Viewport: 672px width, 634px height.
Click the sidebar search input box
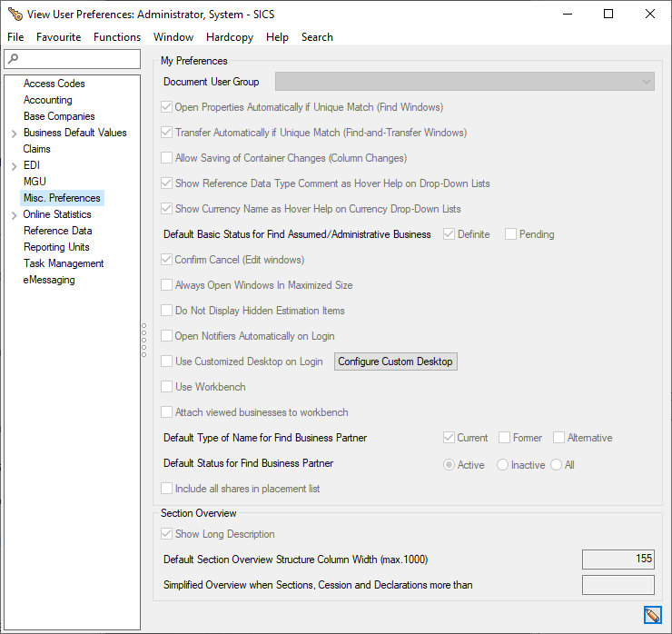77,59
